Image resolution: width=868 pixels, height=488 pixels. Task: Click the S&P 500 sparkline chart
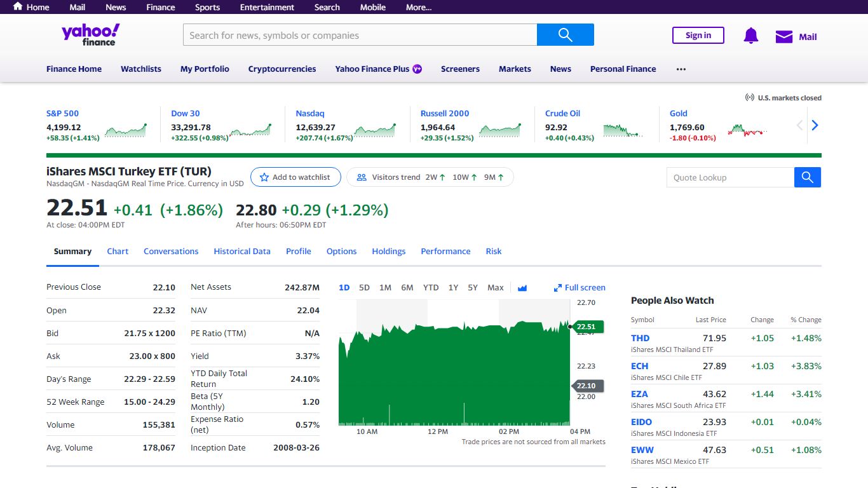click(125, 130)
